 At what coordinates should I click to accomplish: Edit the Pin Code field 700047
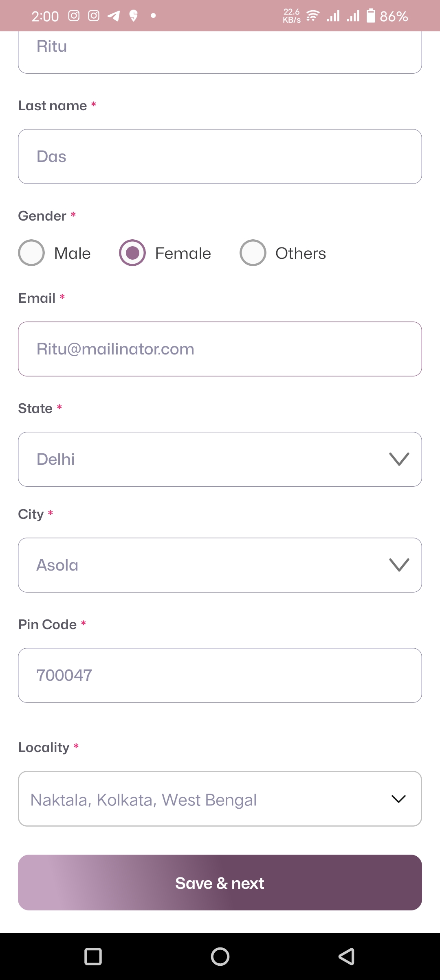tap(220, 675)
